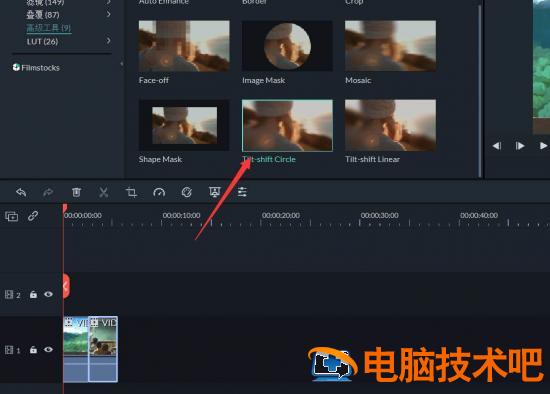Unlock track 2 padlock
550x394 pixels.
33,294
